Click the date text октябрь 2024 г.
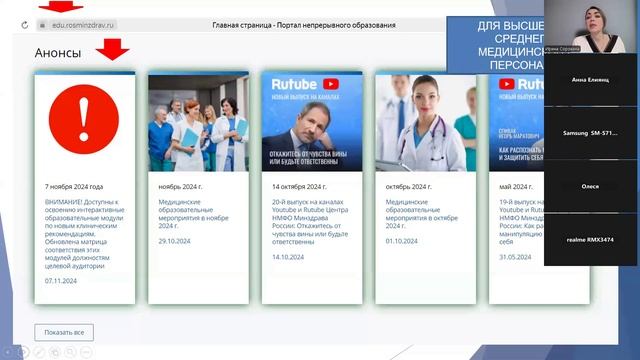Viewport: 640px width, 360px height. pos(408,187)
